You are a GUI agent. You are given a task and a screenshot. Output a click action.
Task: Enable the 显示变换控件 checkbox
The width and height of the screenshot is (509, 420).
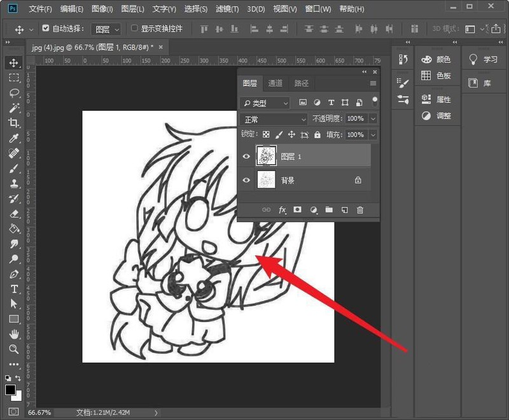(134, 29)
